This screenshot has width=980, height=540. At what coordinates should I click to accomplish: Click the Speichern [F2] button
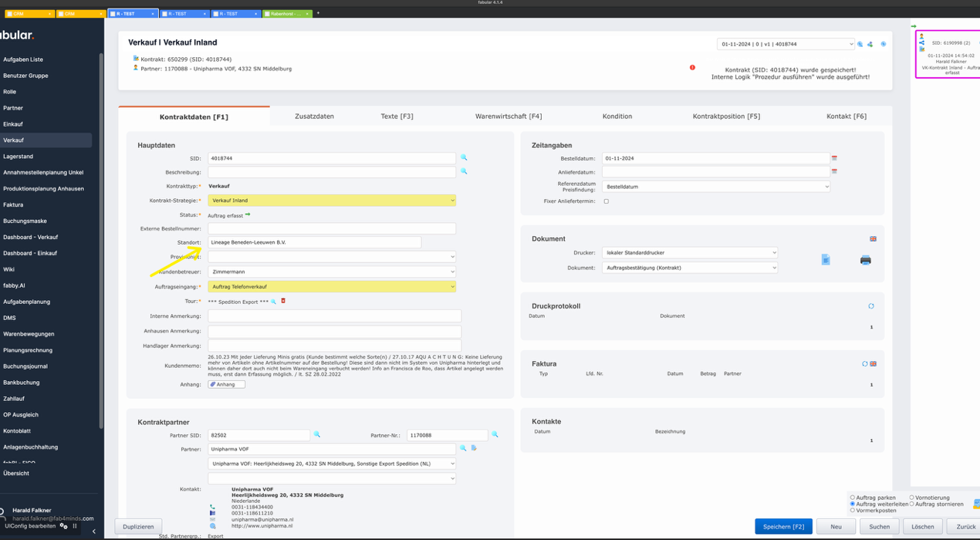click(x=783, y=526)
